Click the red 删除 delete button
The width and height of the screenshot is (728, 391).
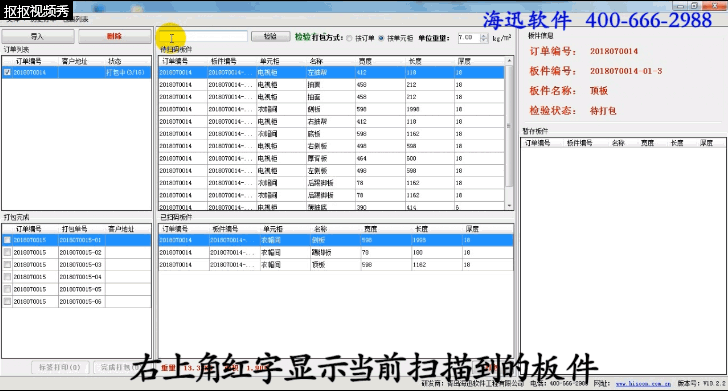click(x=115, y=36)
